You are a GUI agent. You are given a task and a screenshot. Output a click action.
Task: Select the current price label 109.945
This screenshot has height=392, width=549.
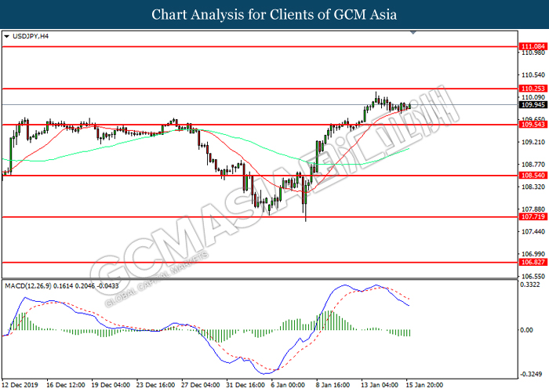click(533, 104)
